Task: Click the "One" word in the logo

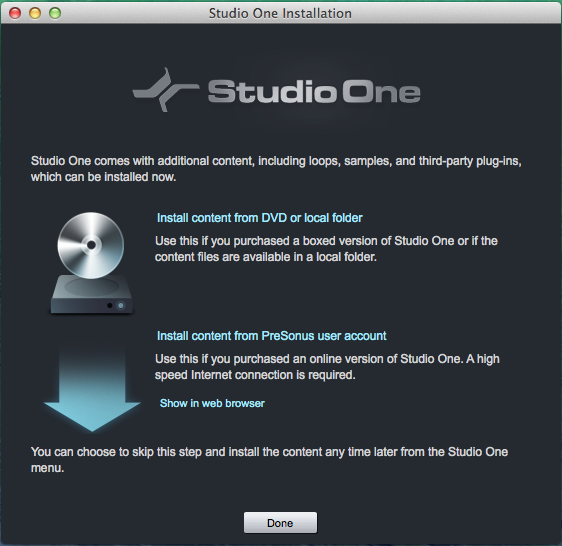Action: click(381, 92)
